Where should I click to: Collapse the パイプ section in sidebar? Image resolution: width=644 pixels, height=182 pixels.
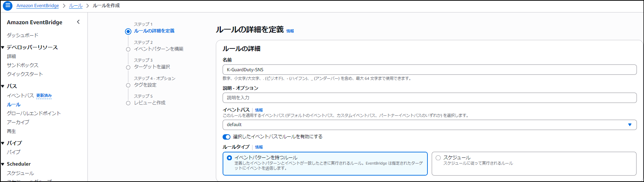pos(3,143)
